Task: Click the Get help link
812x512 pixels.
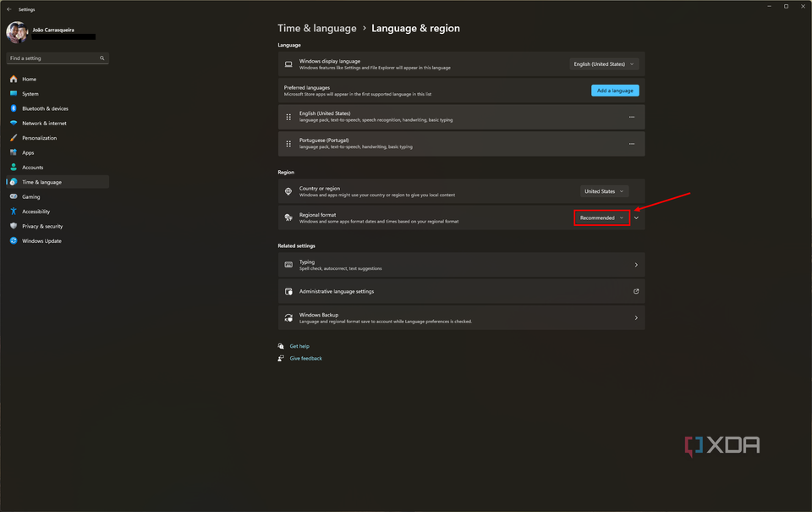Action: click(x=299, y=346)
